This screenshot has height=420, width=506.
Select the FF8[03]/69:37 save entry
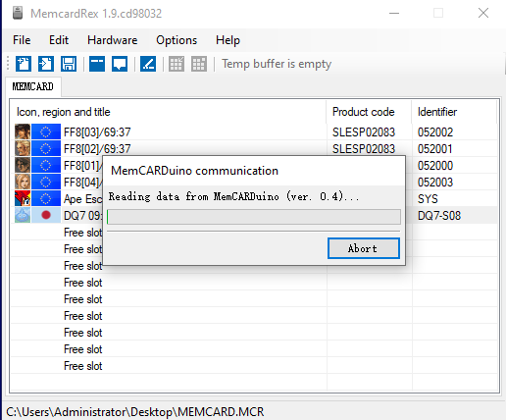point(254,132)
